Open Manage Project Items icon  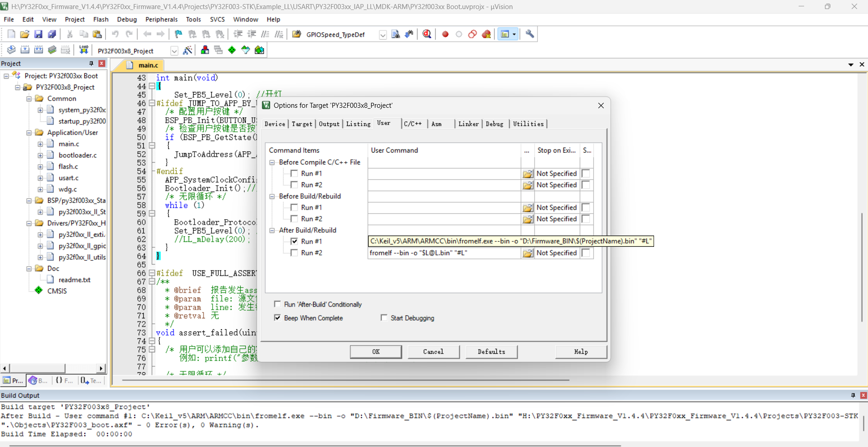tap(205, 50)
